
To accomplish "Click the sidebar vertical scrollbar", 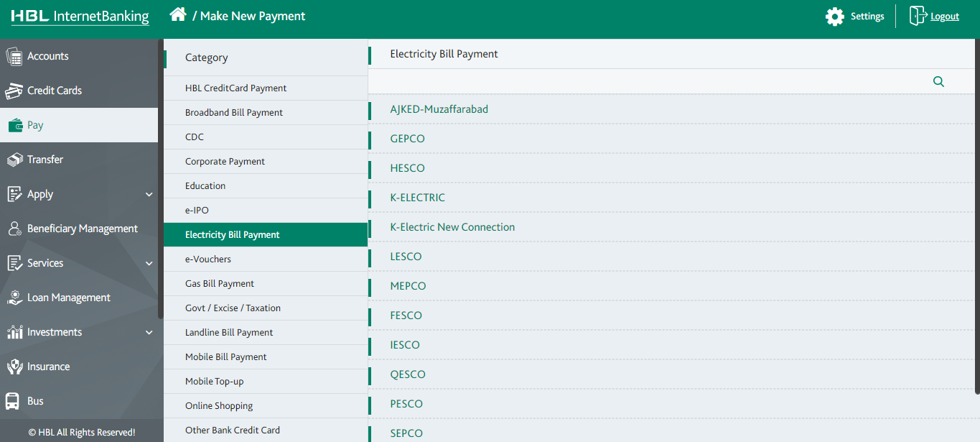I will pyautogui.click(x=160, y=180).
